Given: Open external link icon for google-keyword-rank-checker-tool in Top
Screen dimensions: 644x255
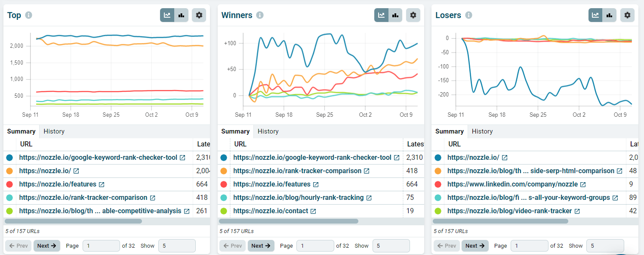Looking at the screenshot, I should [x=182, y=158].
